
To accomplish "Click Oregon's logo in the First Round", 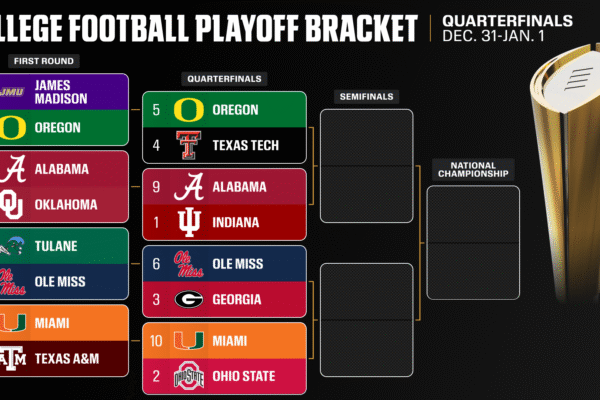I will [14, 128].
